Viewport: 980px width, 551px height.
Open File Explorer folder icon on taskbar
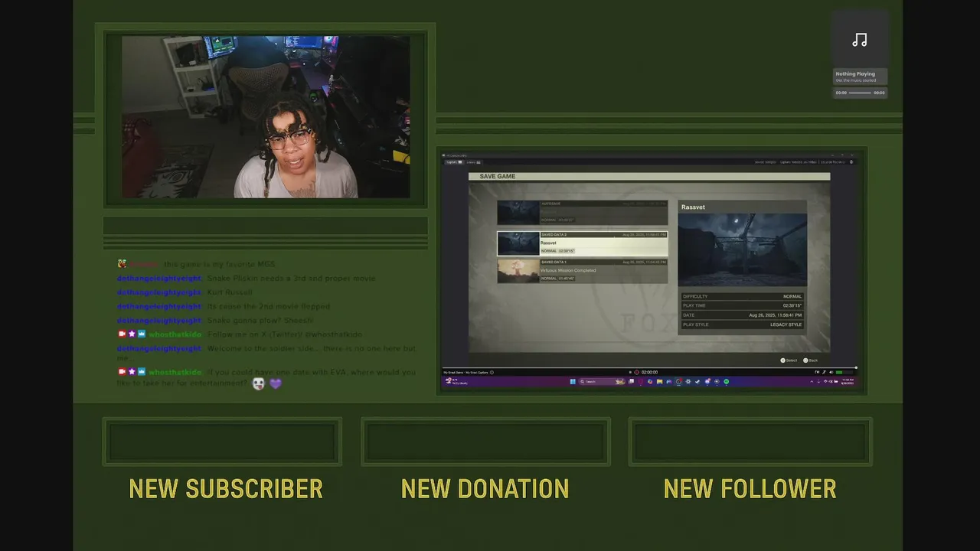click(659, 381)
